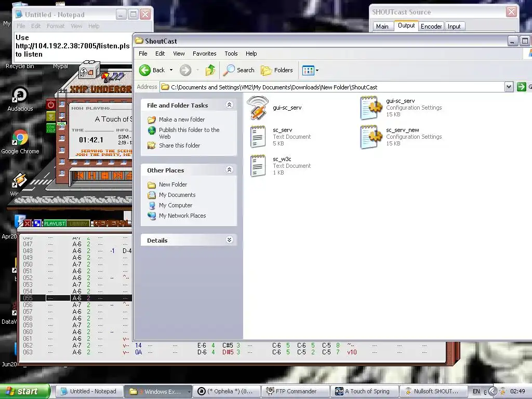Screen dimensions: 532x399
Task: Expand the Address bar dropdown arrow
Action: point(509,87)
